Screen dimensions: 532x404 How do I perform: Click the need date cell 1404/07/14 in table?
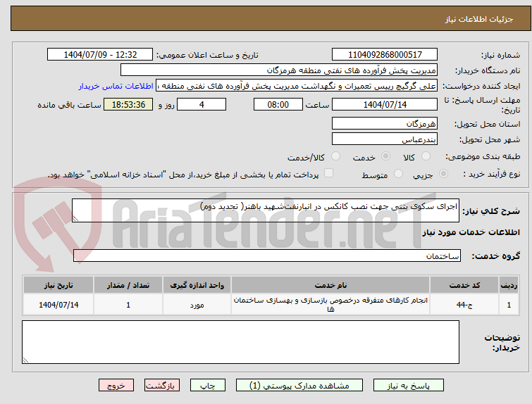[x=58, y=304]
